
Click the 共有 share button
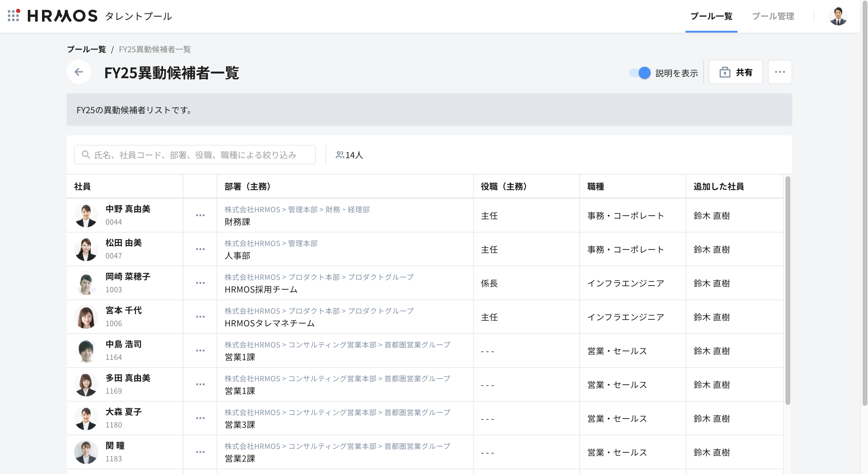point(736,72)
